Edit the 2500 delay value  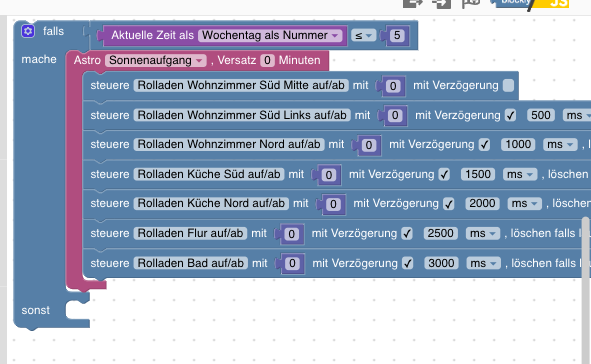441,233
